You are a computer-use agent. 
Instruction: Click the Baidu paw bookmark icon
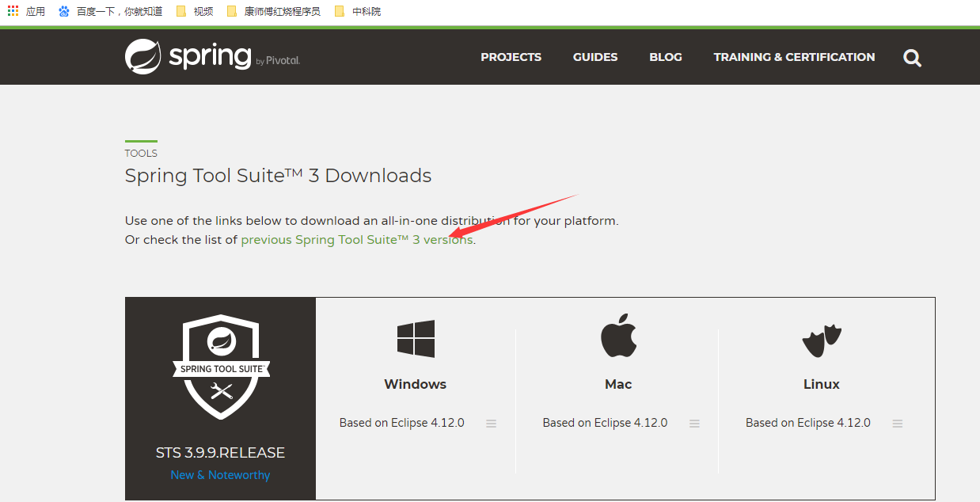64,11
